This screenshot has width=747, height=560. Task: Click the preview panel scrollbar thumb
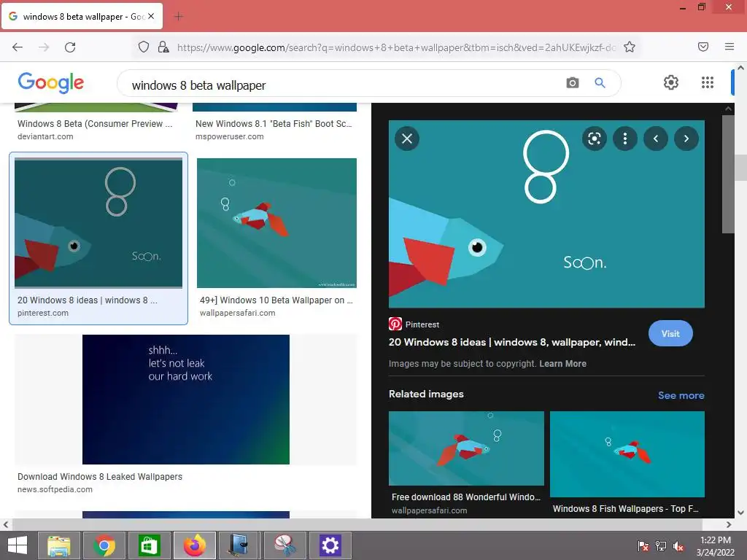pos(728,174)
